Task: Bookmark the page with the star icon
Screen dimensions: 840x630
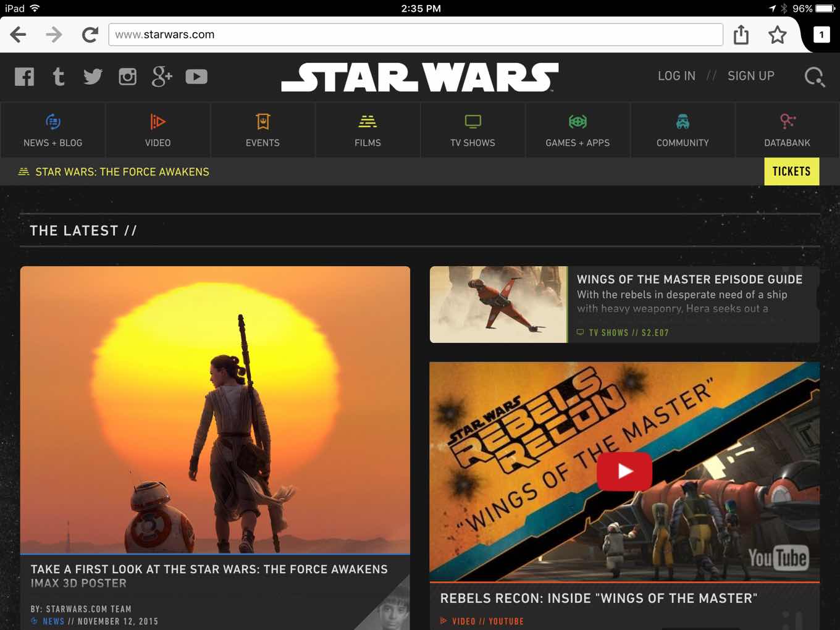Action: [x=777, y=35]
